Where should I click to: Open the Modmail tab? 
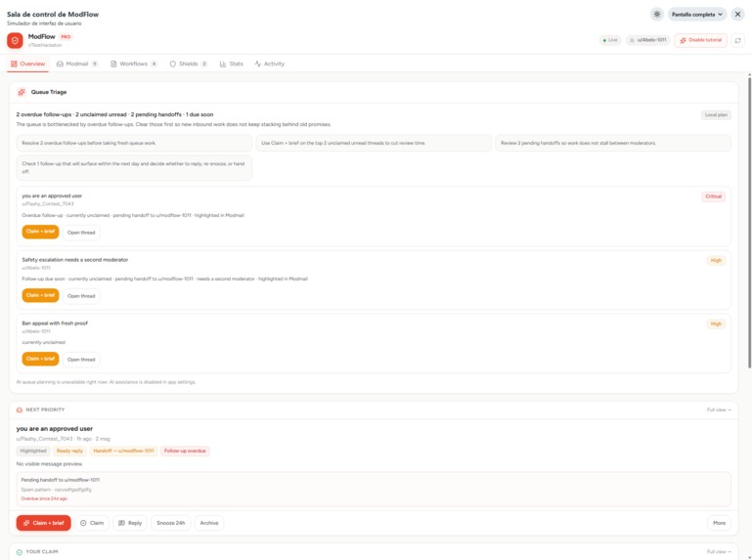click(x=76, y=64)
